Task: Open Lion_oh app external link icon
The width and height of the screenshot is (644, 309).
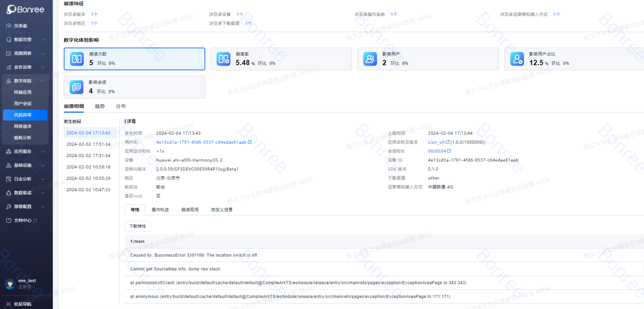Action: [447, 142]
